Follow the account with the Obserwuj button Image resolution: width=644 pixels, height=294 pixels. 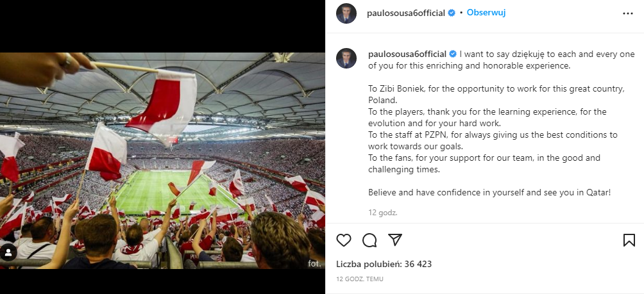point(486,13)
